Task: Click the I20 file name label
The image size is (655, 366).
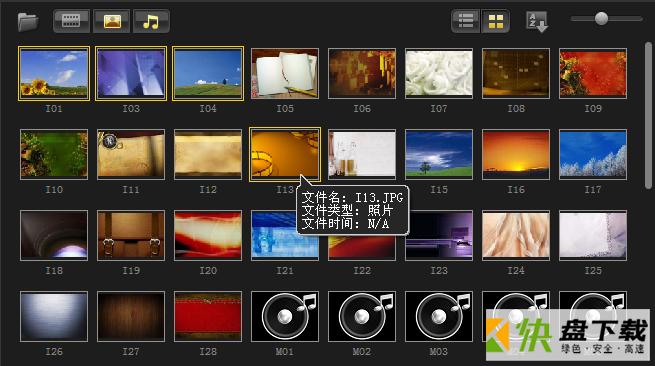Action: [x=208, y=271]
